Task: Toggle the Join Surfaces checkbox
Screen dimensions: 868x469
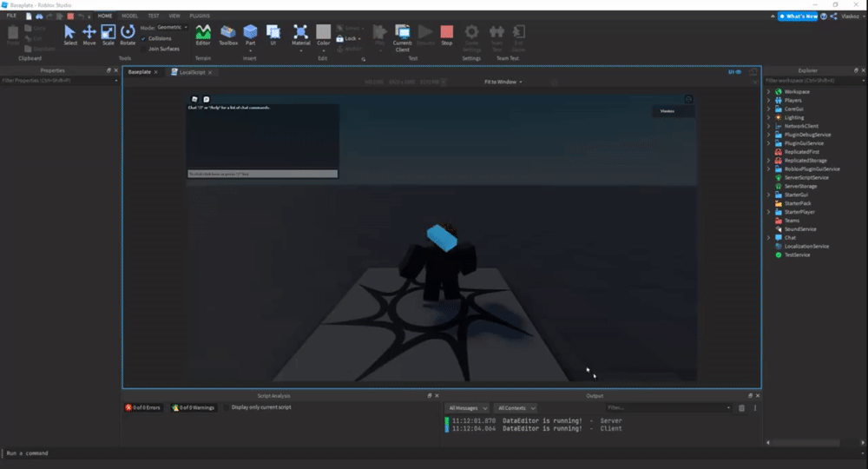Action: click(143, 49)
